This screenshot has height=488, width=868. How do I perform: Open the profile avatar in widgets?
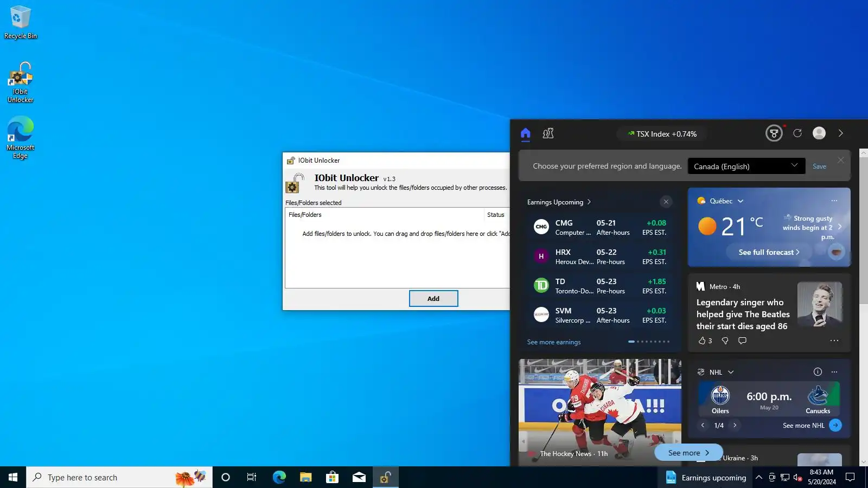(819, 133)
